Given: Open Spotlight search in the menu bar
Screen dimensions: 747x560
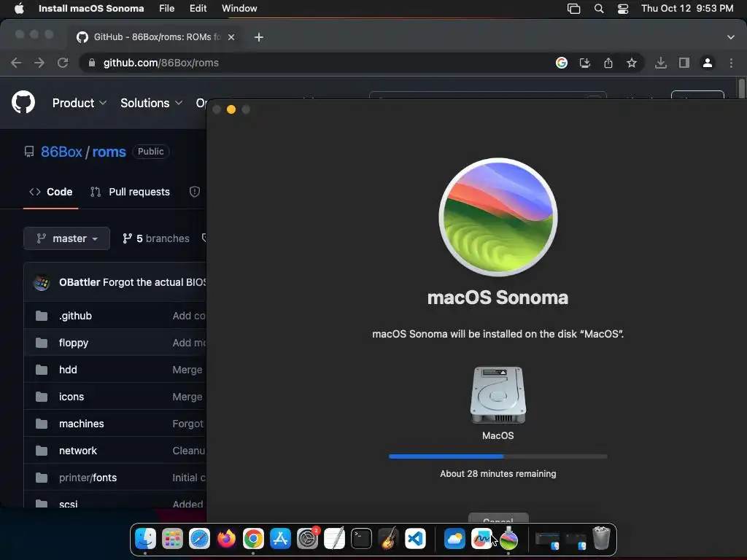Looking at the screenshot, I should coord(599,9).
